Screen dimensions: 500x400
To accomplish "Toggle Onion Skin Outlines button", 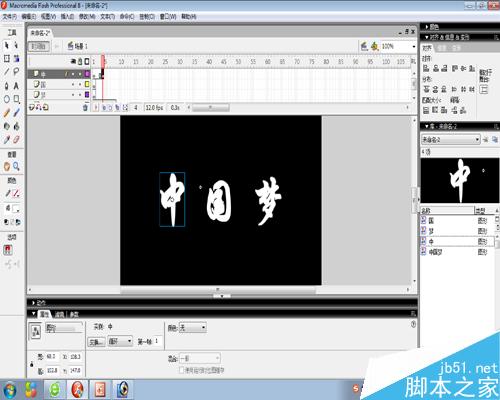I will click(x=110, y=107).
